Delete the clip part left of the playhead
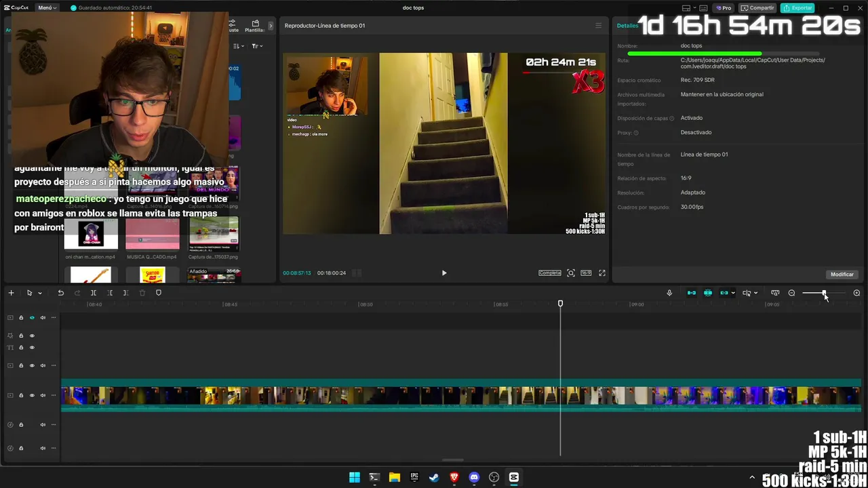This screenshot has height=488, width=868. click(x=110, y=293)
